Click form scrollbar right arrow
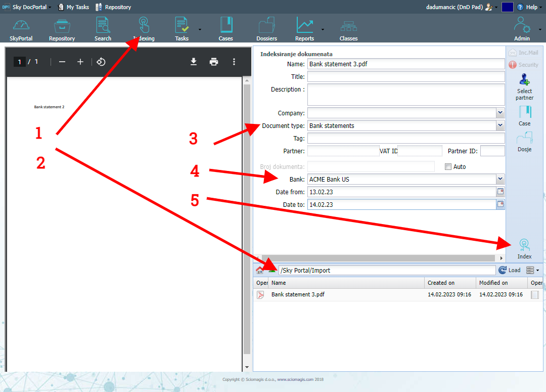Viewport: 546px width, 392px height. 501,258
